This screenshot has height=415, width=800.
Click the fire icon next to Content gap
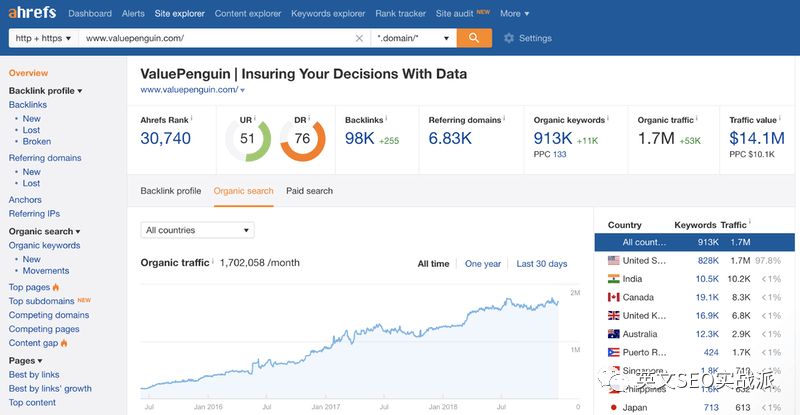pos(64,343)
